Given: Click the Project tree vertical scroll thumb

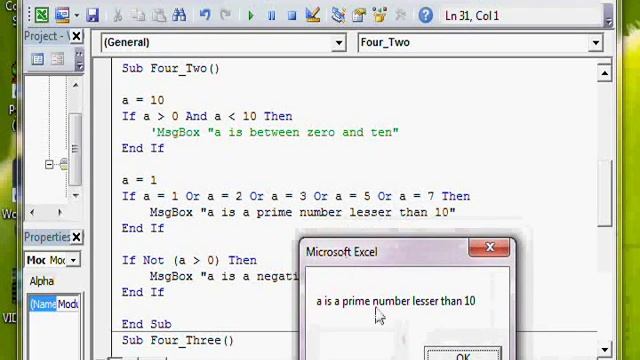Looking at the screenshot, I should point(75,149).
